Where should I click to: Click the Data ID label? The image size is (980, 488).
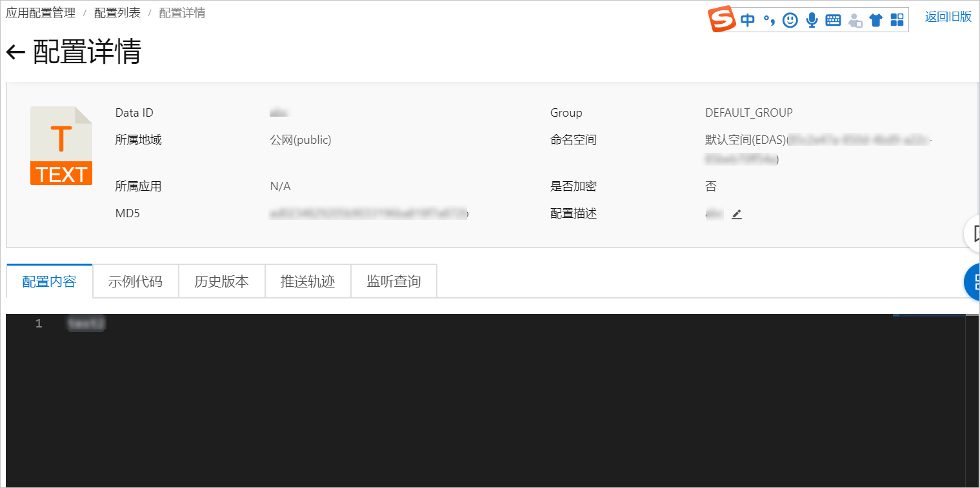tap(134, 113)
